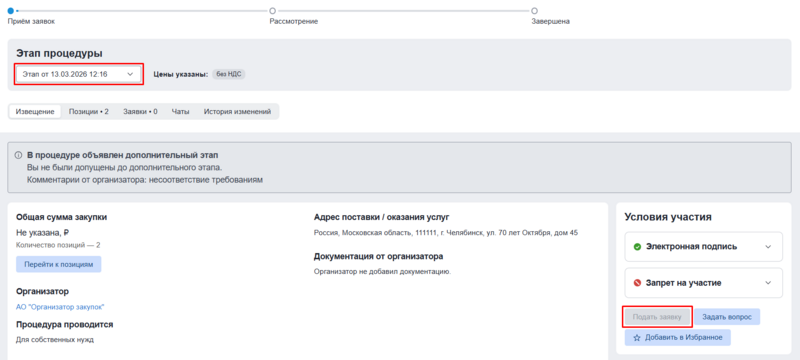The image size is (800, 360).
Task: Click the green check icon next to 'Электронная подпись'
Action: 637,247
